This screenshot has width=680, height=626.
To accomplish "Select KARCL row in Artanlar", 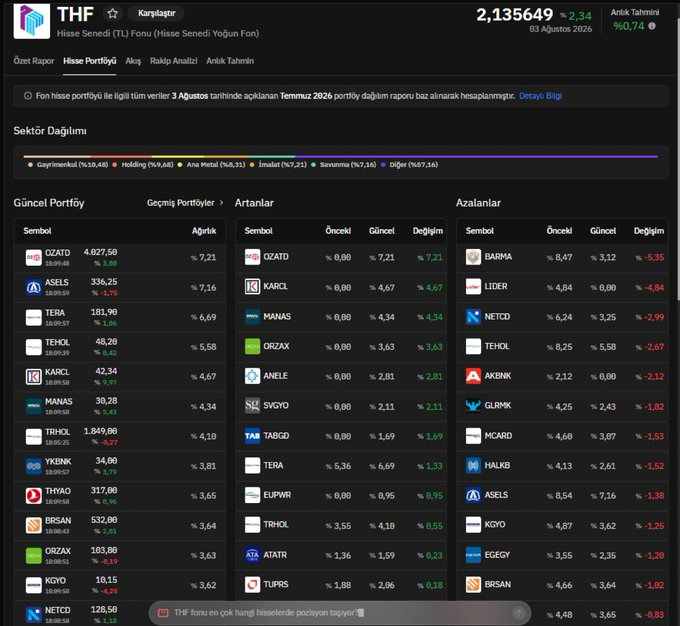I will (341, 287).
